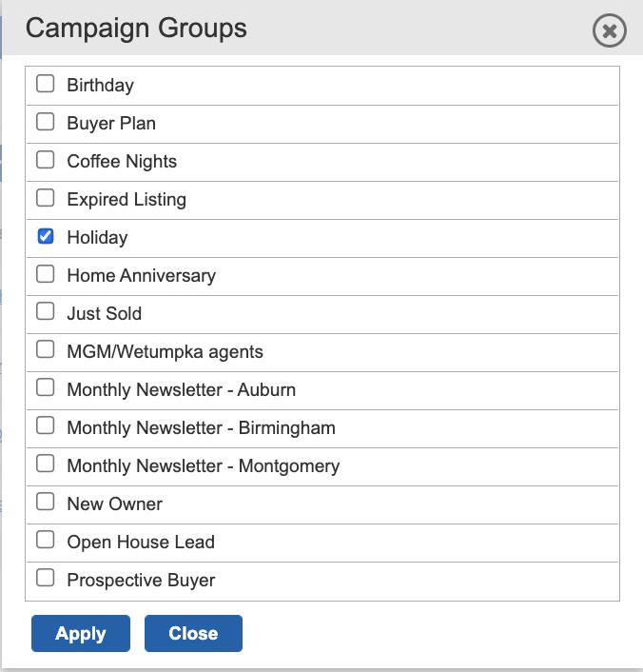Click the Holiday row label
643x672 pixels.
[x=97, y=237]
